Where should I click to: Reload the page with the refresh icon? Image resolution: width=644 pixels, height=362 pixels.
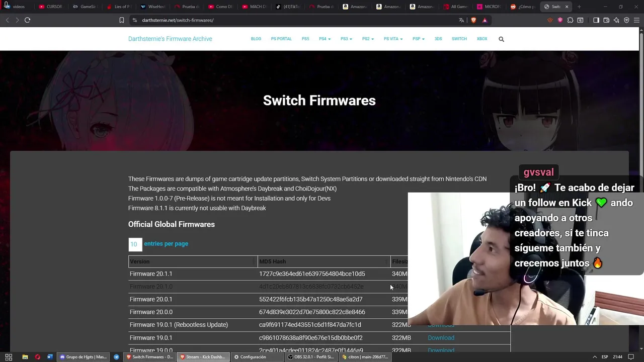27,20
